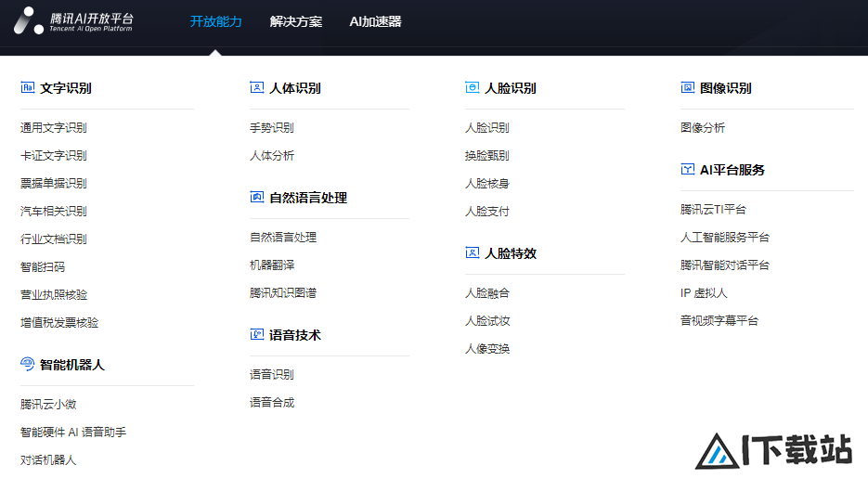Click the AI平台服务 category icon

[688, 169]
